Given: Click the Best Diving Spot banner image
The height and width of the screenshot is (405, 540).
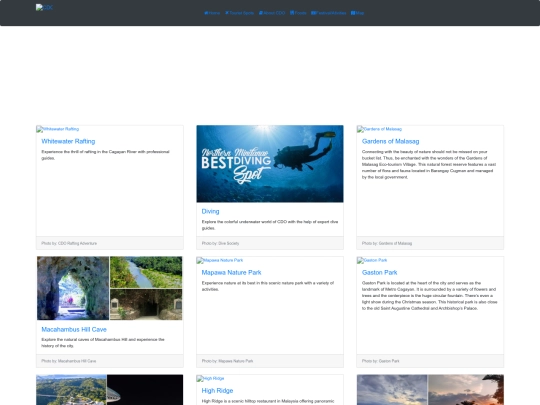Looking at the screenshot, I should tap(270, 164).
